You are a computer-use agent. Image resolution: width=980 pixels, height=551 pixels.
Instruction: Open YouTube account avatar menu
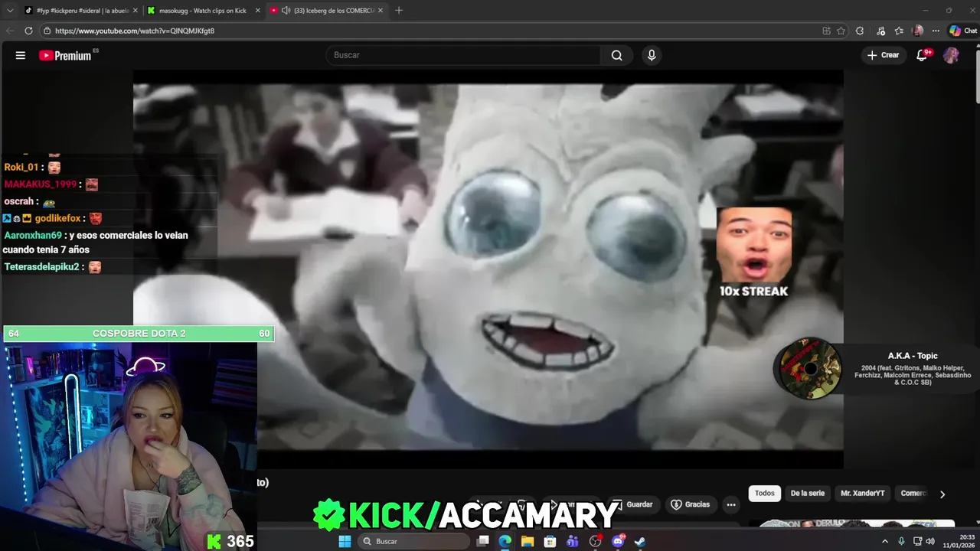[951, 55]
